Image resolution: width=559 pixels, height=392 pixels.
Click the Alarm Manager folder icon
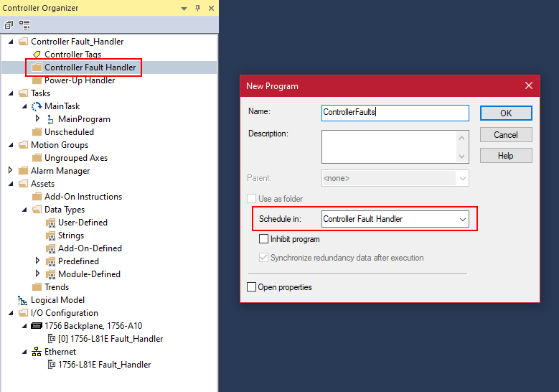(x=23, y=170)
